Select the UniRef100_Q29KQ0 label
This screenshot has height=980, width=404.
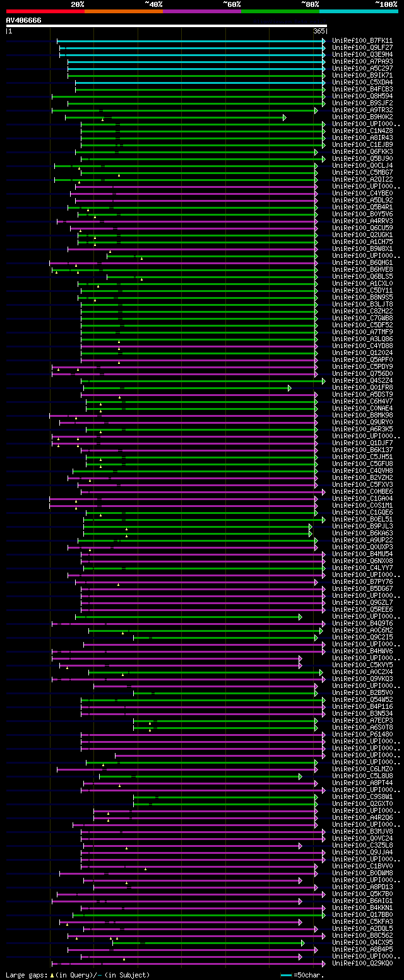pos(362,963)
